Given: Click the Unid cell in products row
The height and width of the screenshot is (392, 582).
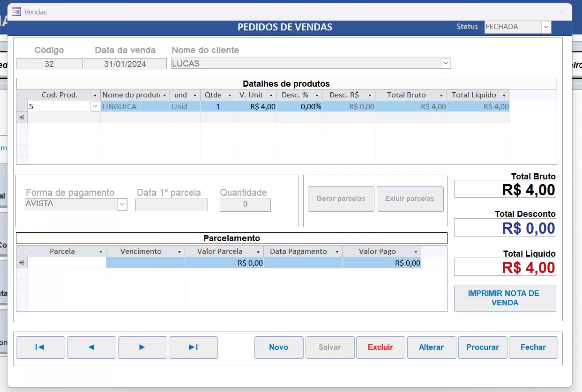Looking at the screenshot, I should (185, 107).
